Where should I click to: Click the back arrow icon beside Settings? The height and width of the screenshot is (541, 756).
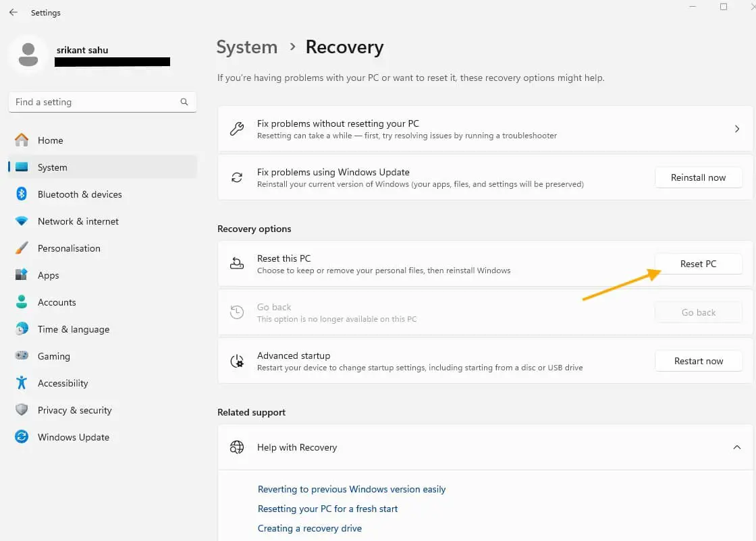[x=13, y=13]
